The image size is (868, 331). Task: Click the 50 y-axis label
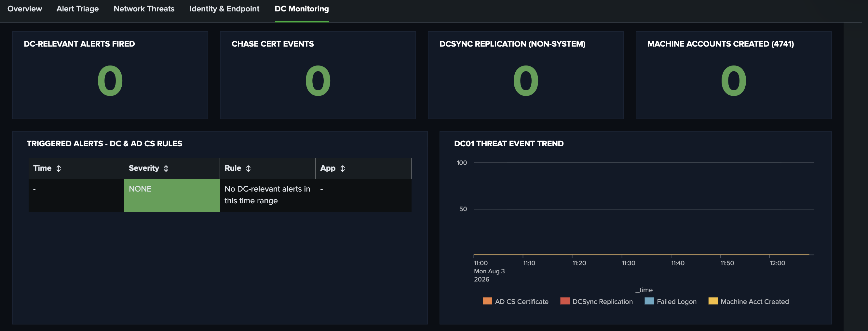click(x=463, y=209)
